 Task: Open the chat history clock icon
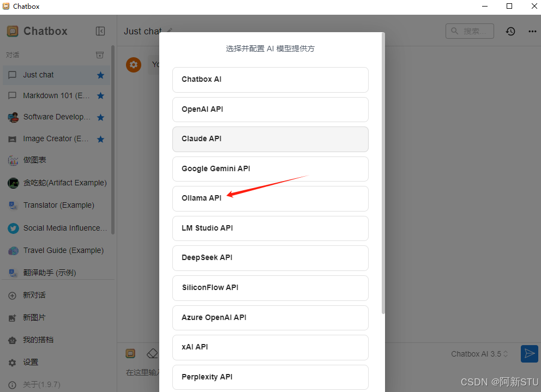(510, 32)
